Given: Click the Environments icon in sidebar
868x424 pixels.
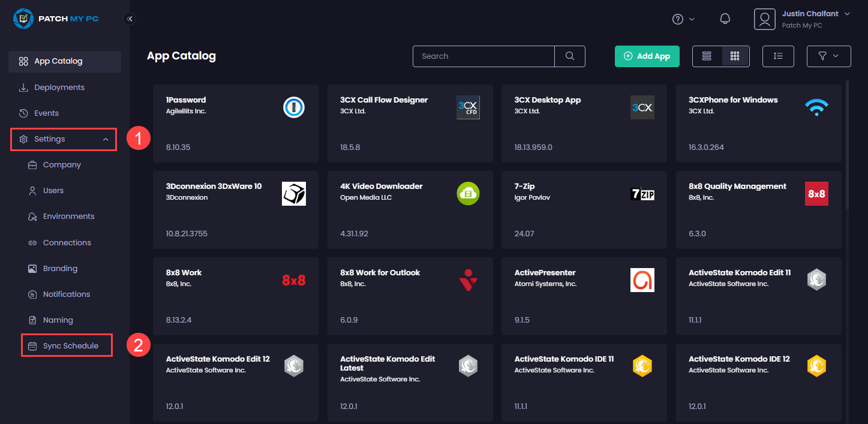Looking at the screenshot, I should 32,216.
